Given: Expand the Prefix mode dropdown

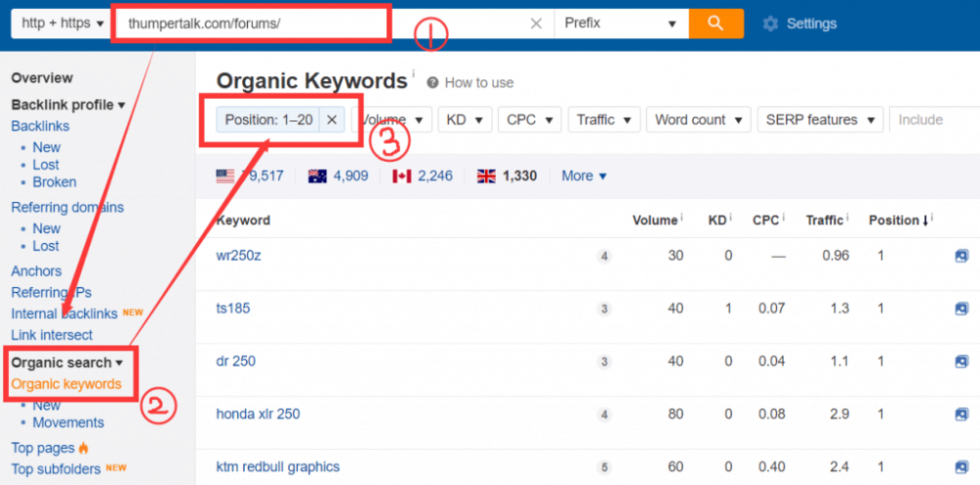Looking at the screenshot, I should coord(620,24).
